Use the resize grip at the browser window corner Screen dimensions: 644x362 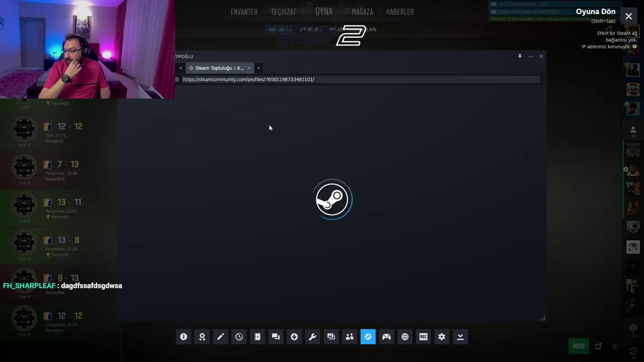point(543,318)
